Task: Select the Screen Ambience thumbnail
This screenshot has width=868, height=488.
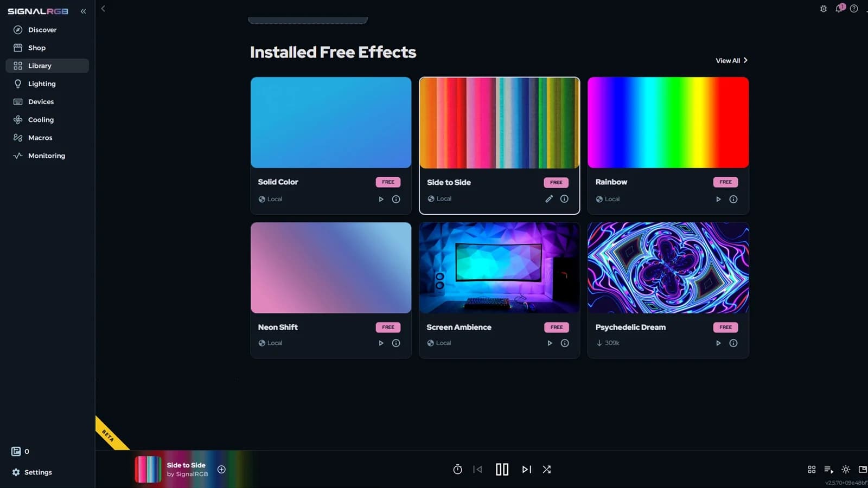Action: point(499,267)
